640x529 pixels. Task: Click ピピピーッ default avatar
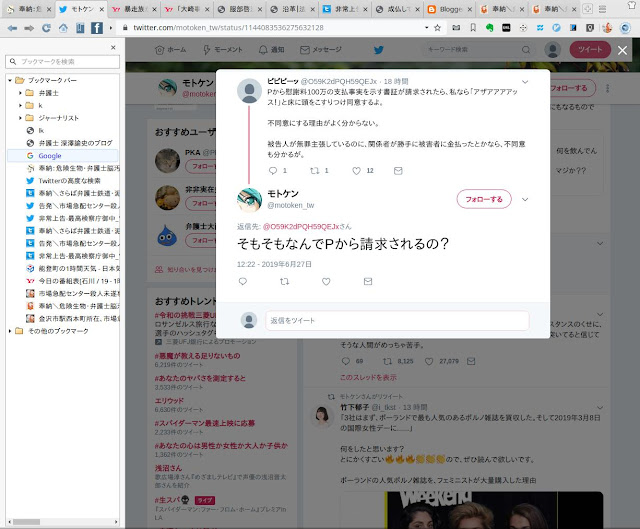click(x=249, y=91)
